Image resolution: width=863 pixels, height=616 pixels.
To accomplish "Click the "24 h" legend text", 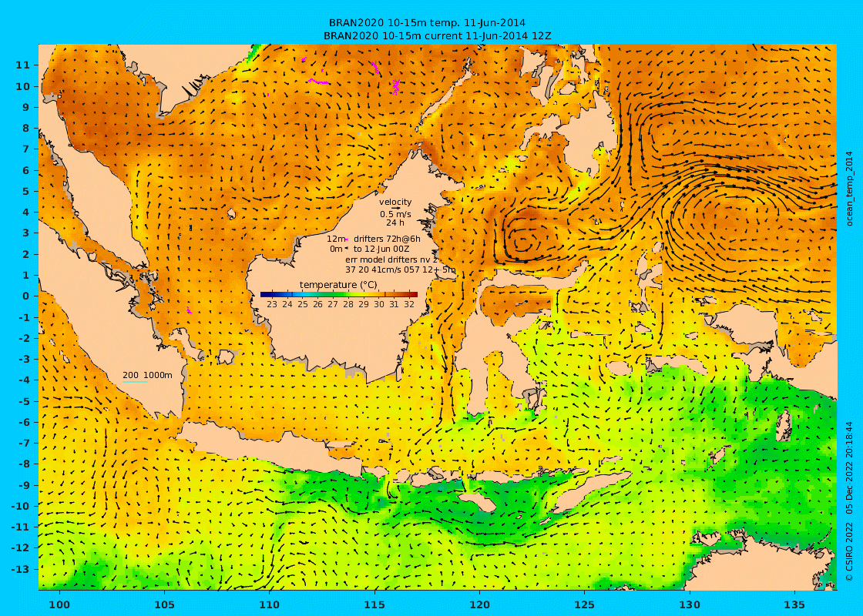I will [395, 223].
